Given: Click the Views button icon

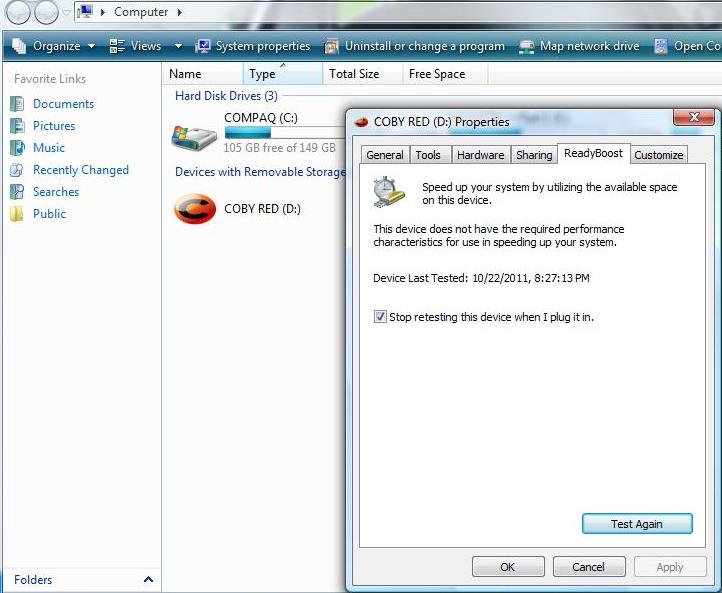Looking at the screenshot, I should pyautogui.click(x=117, y=46).
